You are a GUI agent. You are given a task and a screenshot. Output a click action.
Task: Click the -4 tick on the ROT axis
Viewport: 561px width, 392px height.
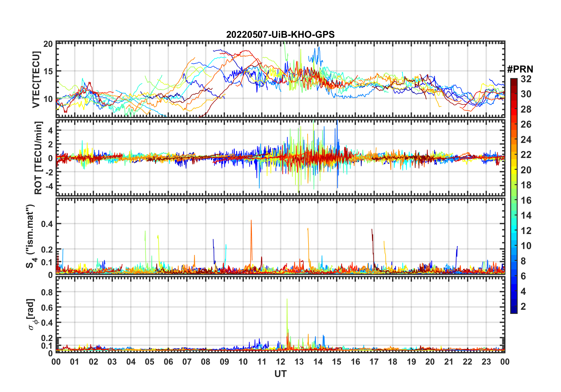(50, 186)
